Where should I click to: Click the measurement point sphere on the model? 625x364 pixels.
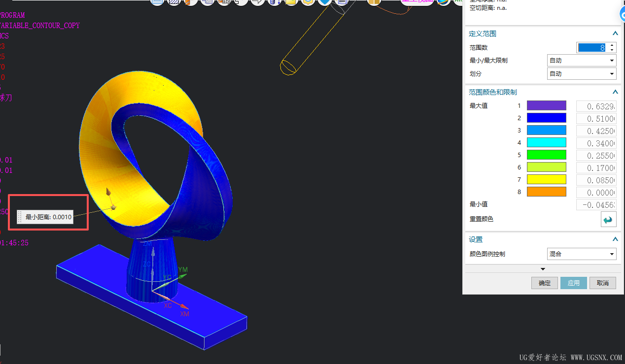[113, 207]
